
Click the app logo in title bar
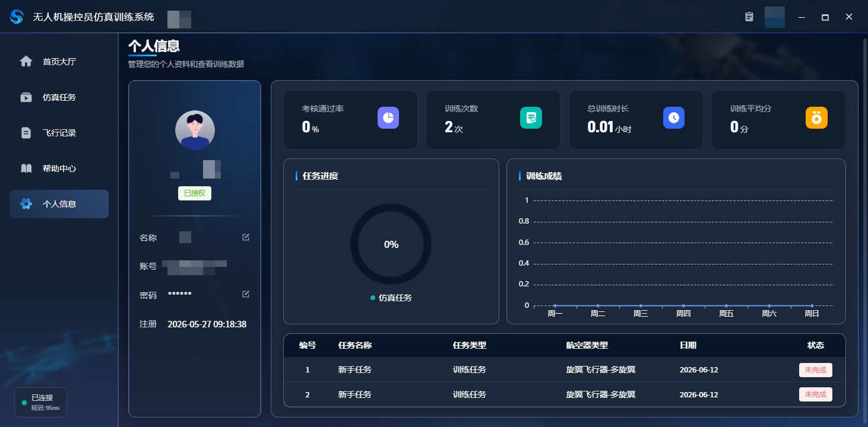(x=17, y=17)
